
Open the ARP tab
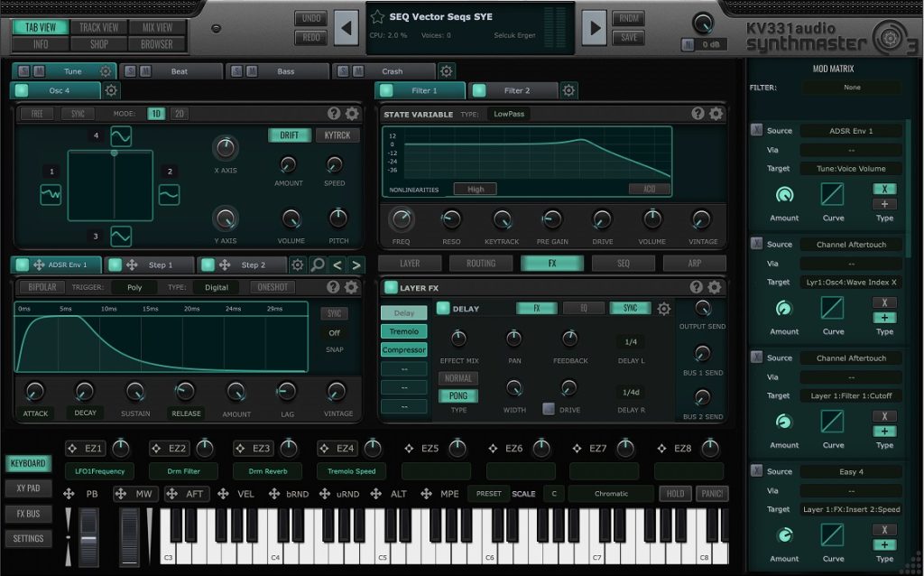(x=694, y=264)
